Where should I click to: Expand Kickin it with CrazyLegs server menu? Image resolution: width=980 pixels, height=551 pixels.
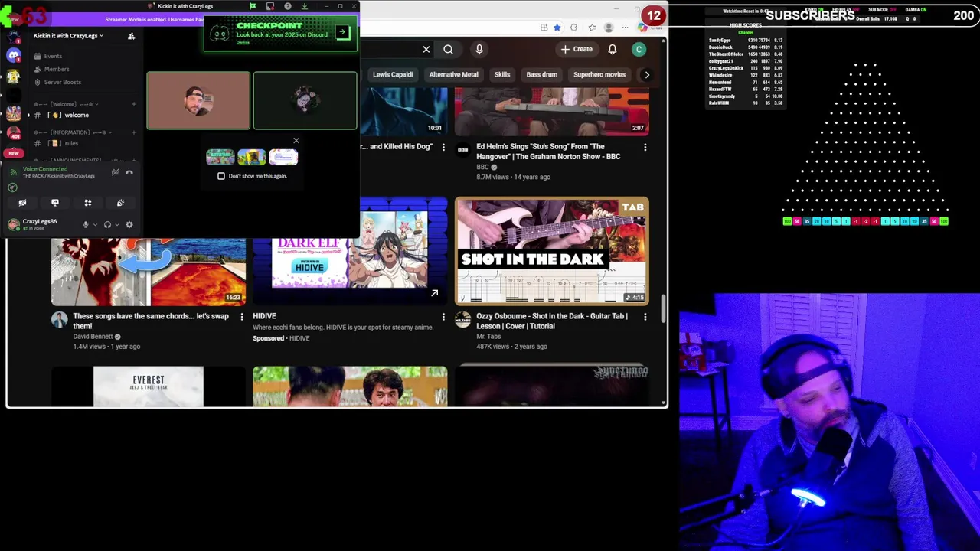(x=69, y=36)
